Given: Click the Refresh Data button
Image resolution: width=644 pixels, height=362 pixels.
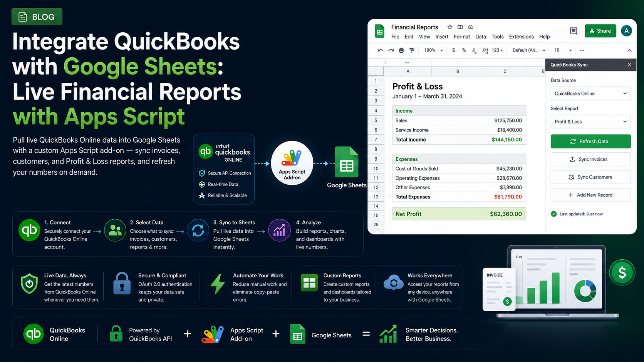Looking at the screenshot, I should coord(590,141).
